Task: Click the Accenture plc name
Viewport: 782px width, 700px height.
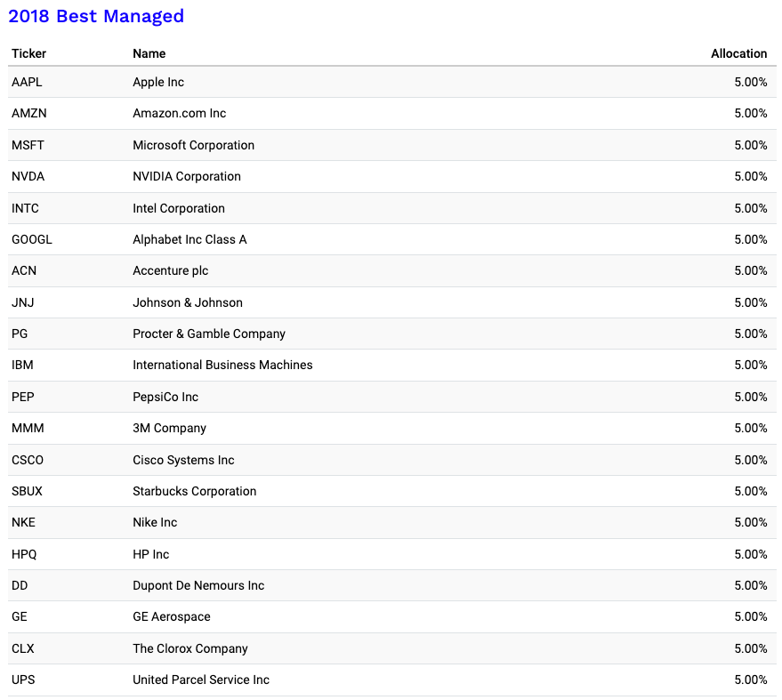Action: [170, 270]
